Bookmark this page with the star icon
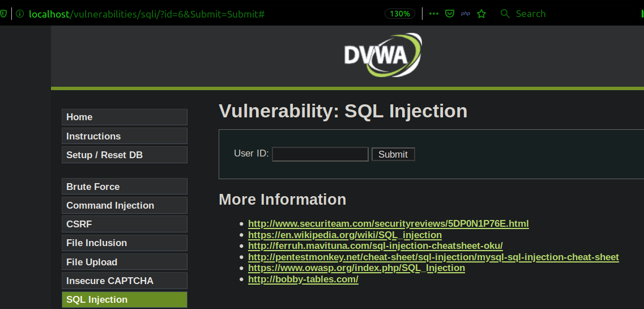Image resolution: width=644 pixels, height=309 pixels. tap(481, 14)
